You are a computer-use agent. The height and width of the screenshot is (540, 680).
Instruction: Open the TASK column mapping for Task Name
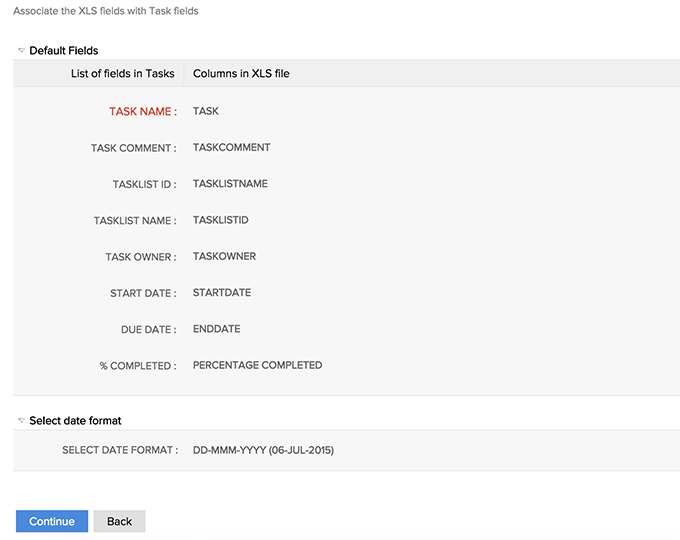point(206,111)
